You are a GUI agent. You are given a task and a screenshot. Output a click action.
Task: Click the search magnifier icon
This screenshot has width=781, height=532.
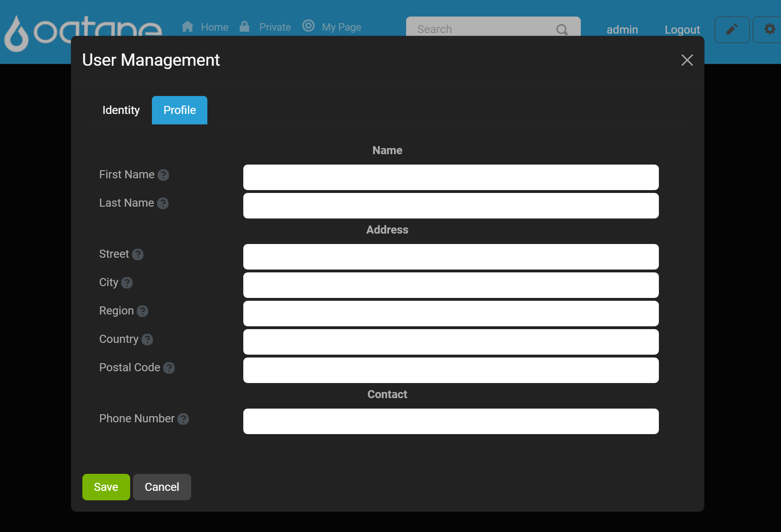[x=562, y=30]
